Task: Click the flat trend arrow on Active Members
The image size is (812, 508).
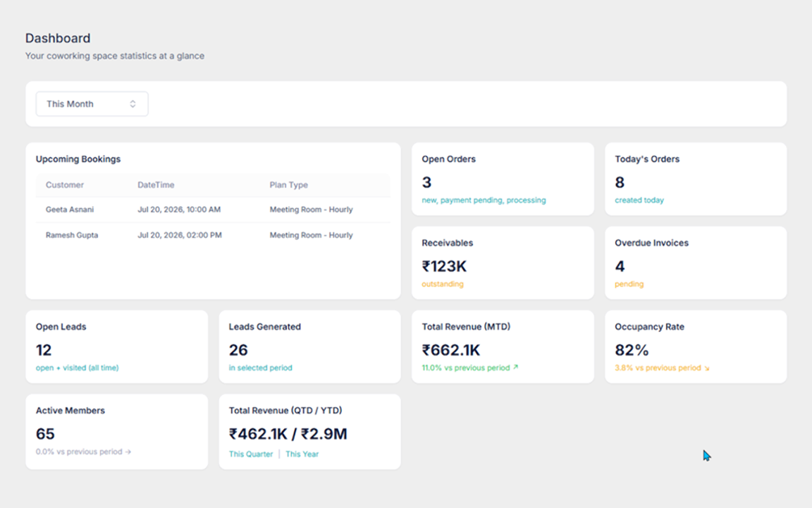Action: 128,452
